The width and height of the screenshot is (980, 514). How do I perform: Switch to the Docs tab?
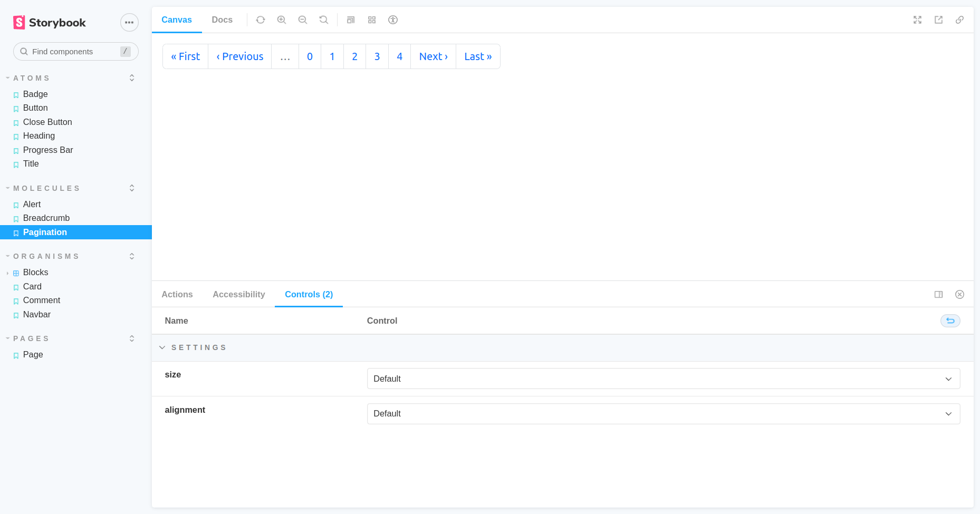(x=222, y=20)
